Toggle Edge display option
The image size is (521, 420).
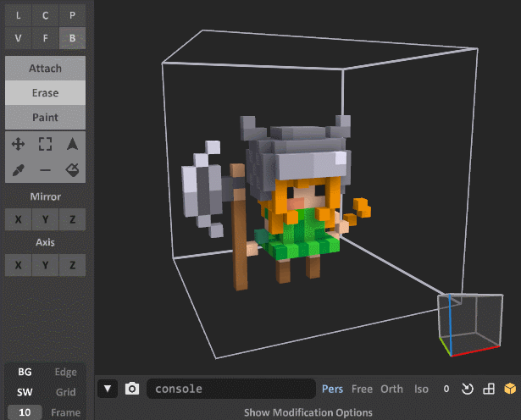tap(66, 373)
